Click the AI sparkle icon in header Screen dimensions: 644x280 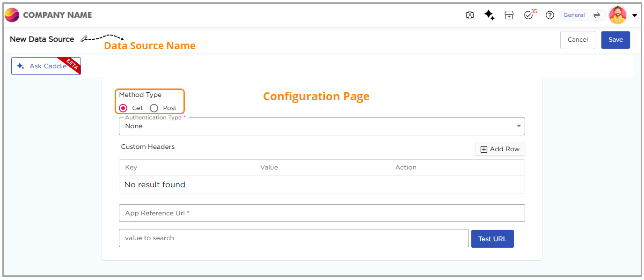point(490,15)
